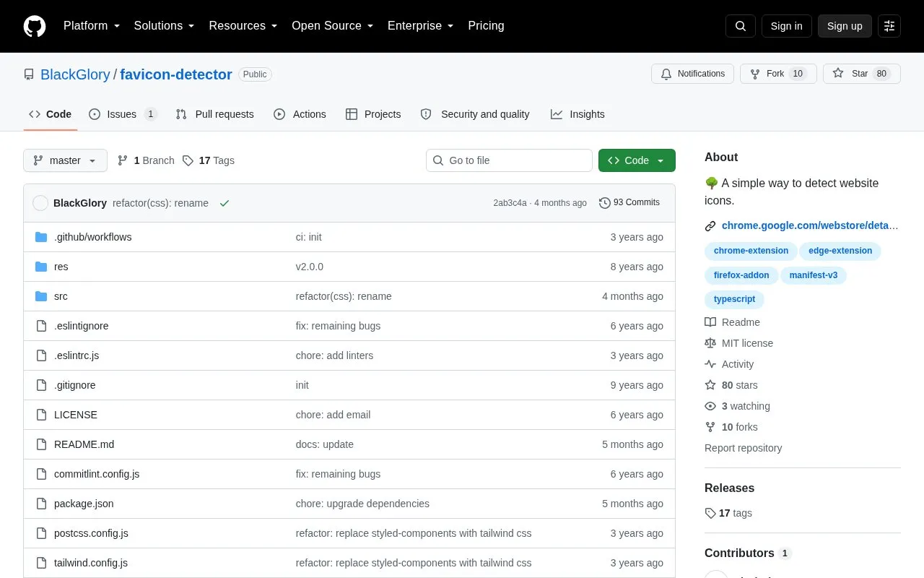This screenshot has width=924, height=578.
Task: Switch to the Issues tab
Action: click(123, 114)
